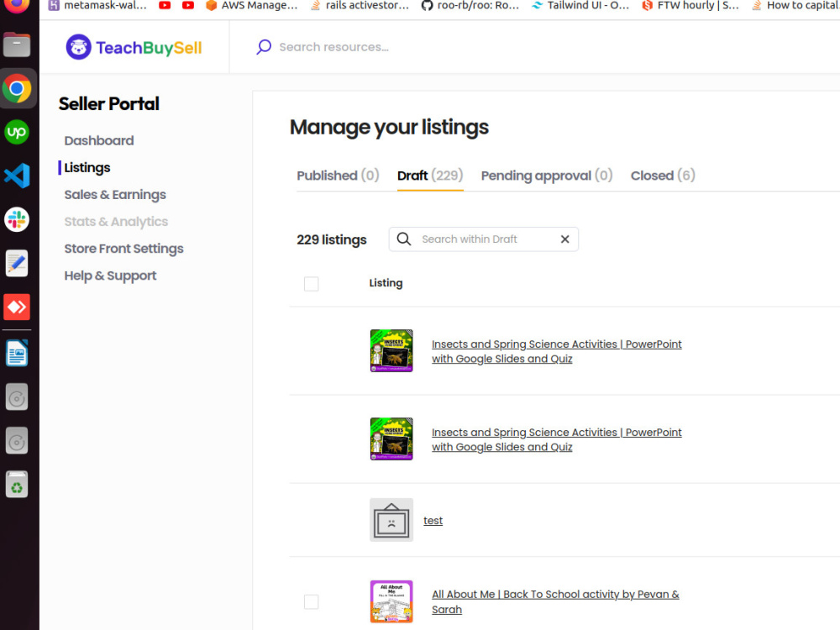Toggle the select-all listings checkbox

click(x=312, y=283)
